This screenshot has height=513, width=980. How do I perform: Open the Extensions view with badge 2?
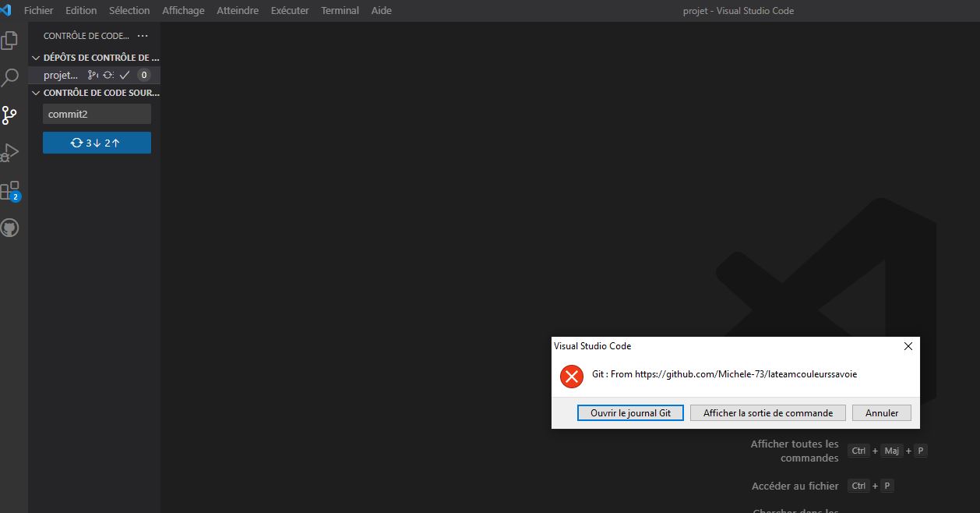[10, 190]
